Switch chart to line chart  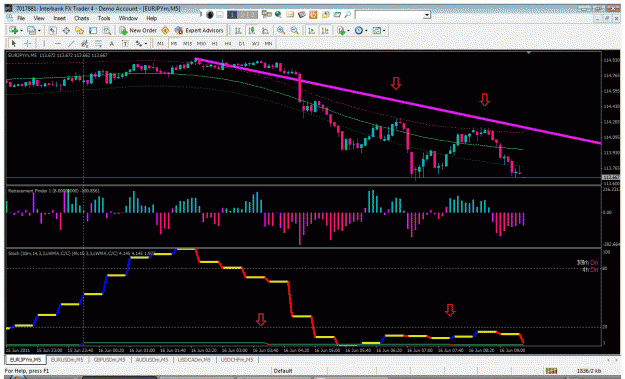click(265, 30)
